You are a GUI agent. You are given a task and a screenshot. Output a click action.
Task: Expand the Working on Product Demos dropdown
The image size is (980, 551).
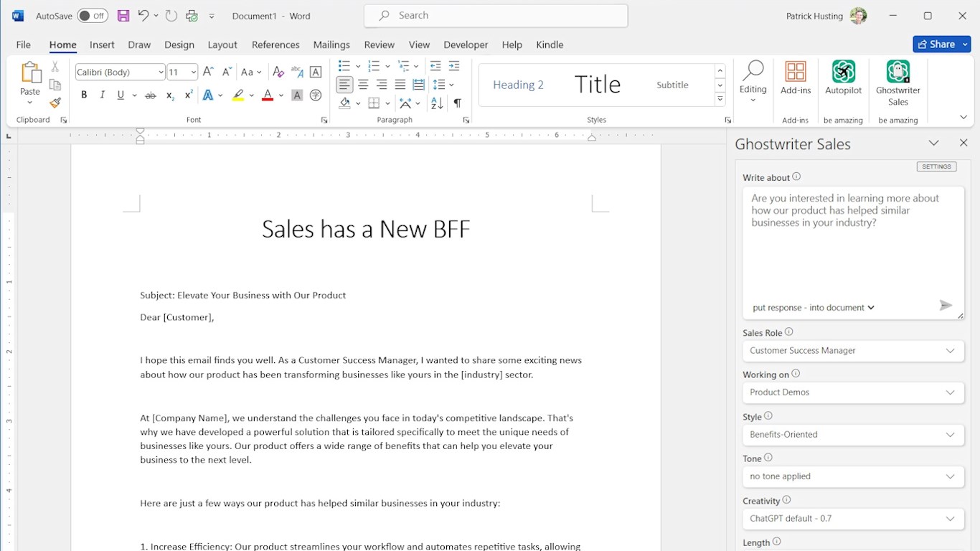coord(853,392)
